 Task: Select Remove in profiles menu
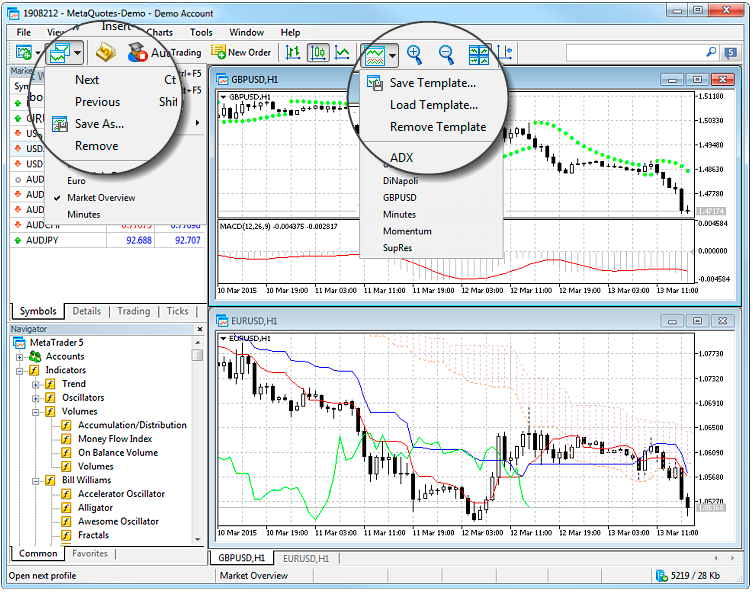(97, 146)
